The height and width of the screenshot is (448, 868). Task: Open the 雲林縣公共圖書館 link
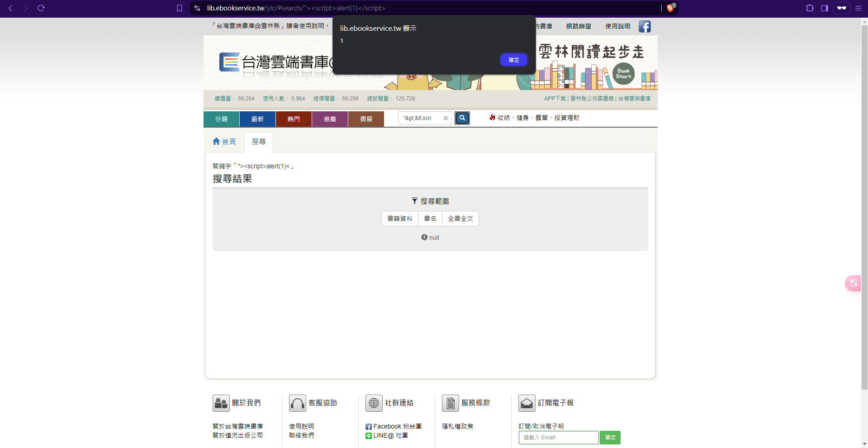592,99
